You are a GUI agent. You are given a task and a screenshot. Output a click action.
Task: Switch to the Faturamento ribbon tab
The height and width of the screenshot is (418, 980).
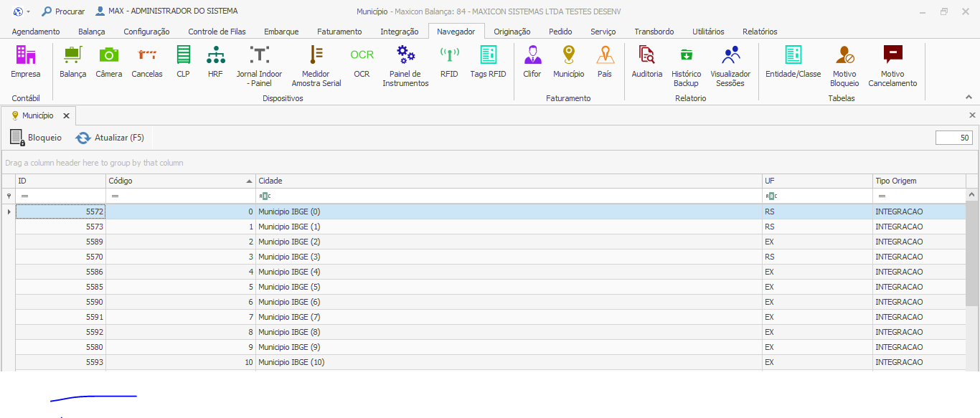point(339,32)
